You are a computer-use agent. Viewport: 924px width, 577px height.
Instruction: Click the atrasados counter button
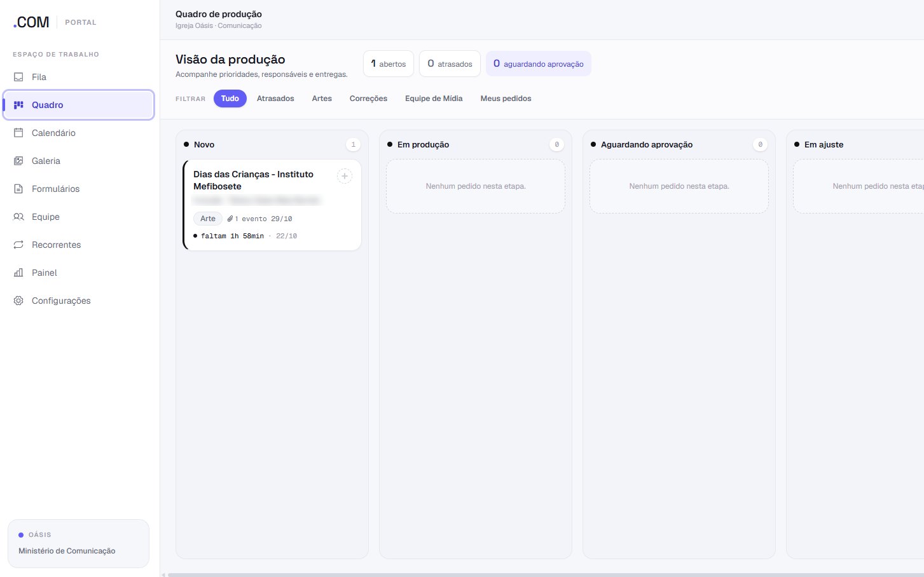click(x=450, y=64)
